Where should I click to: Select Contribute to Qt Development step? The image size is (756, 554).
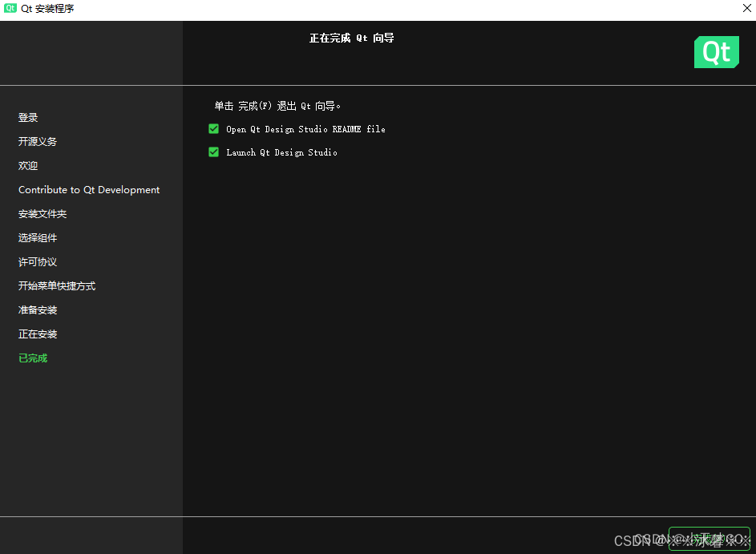(x=89, y=189)
